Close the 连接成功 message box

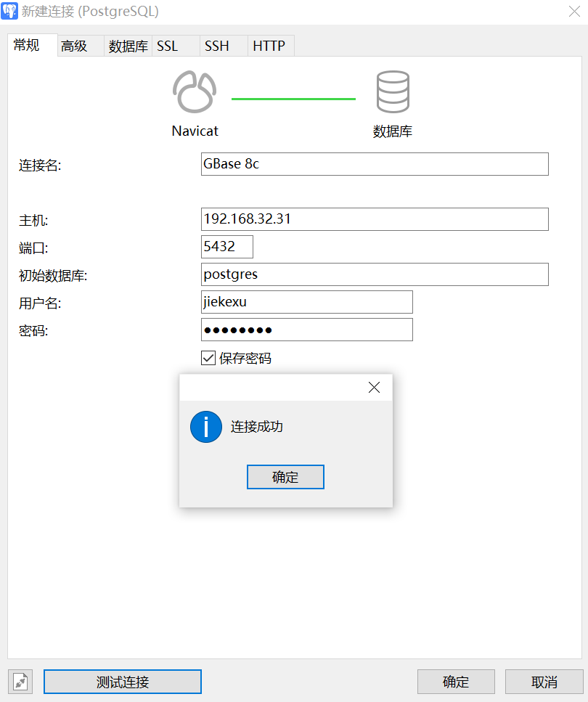tap(374, 387)
